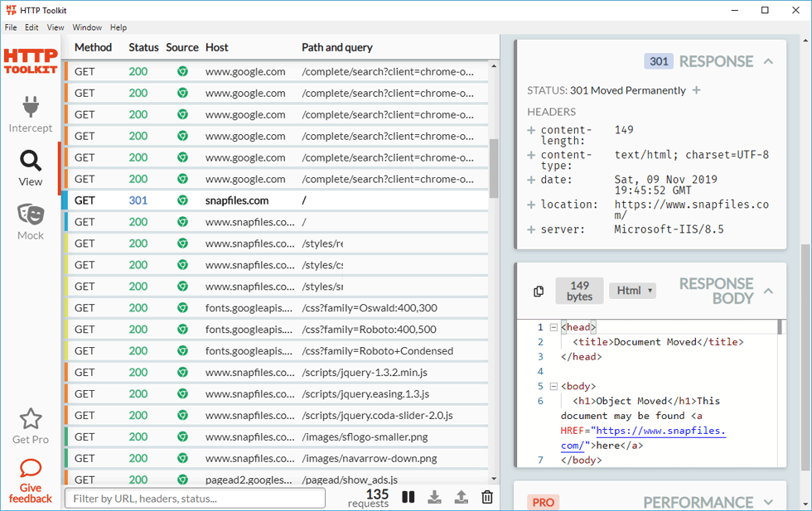Collapse the Response section chevron
Viewport: 812px width, 511px height.
coord(768,61)
